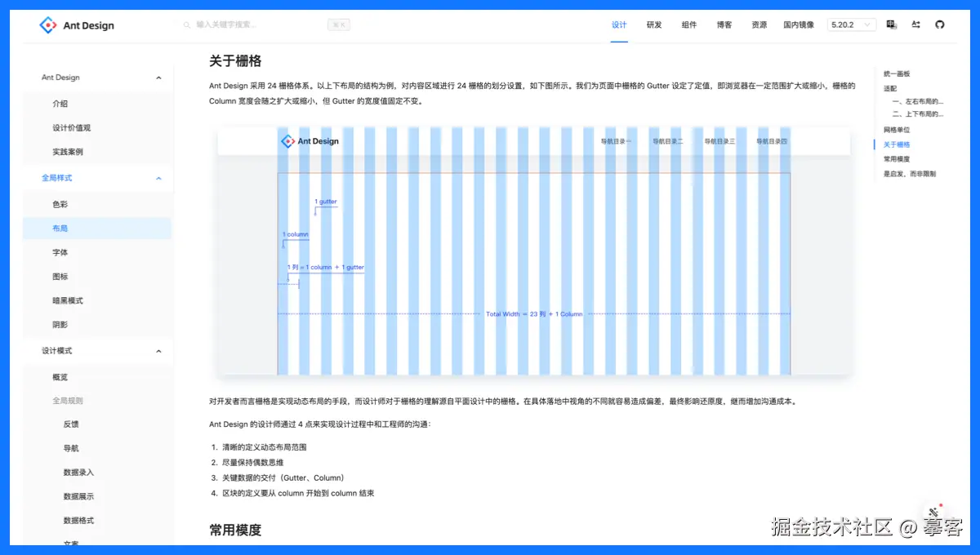Click the 全局规则 sidebar group label

[68, 401]
